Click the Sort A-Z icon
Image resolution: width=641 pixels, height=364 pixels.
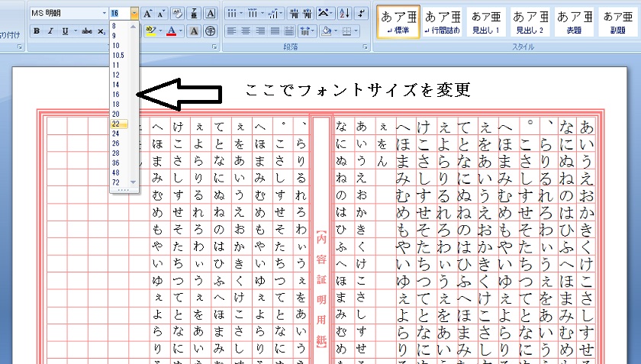click(343, 13)
